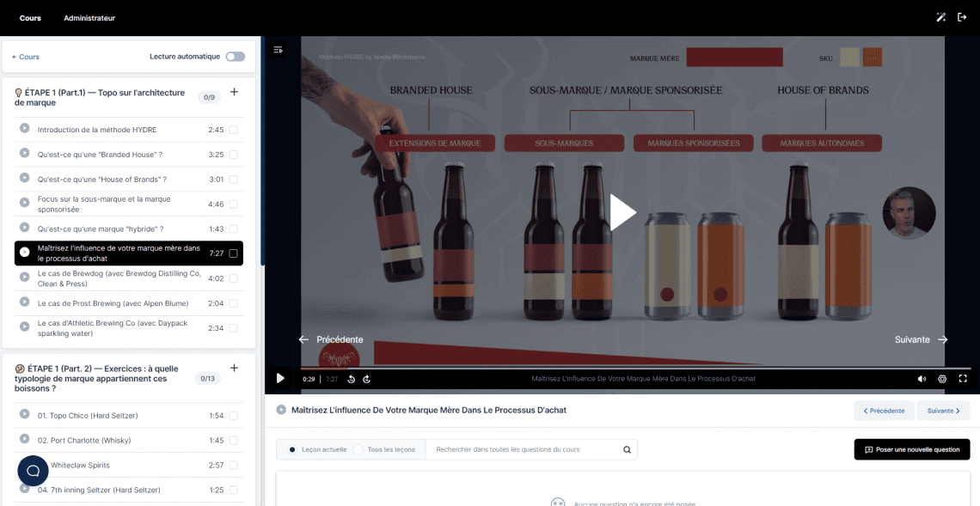Enter fullscreen mode
The image size is (980, 506).
coord(963,379)
